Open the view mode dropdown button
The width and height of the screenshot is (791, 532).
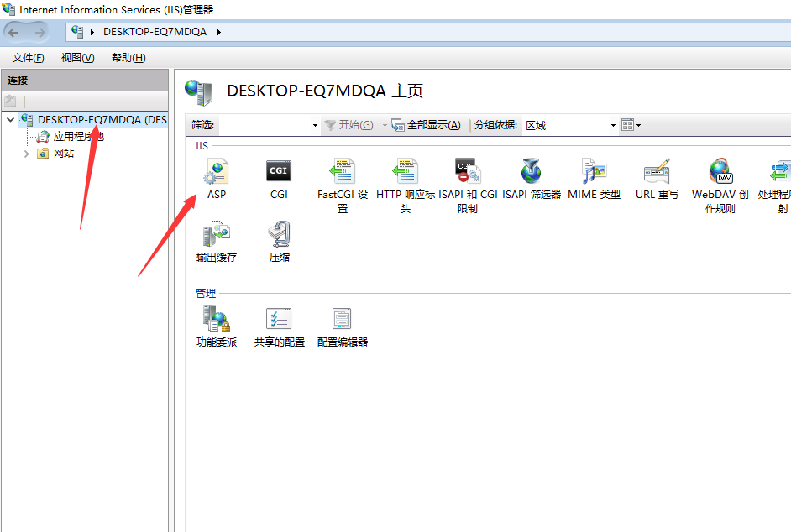click(631, 125)
